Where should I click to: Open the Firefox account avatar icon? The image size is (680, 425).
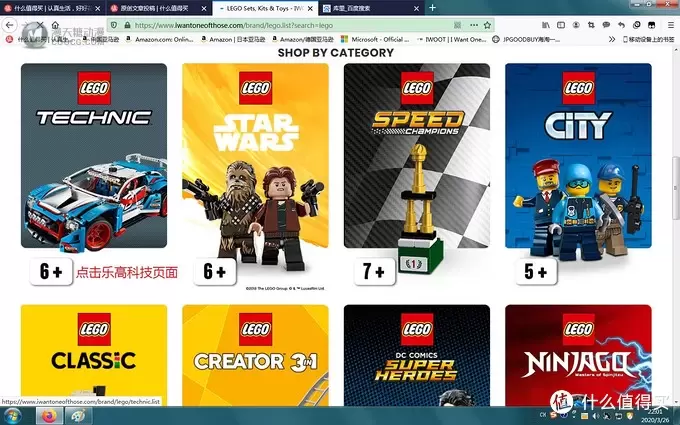[576, 25]
